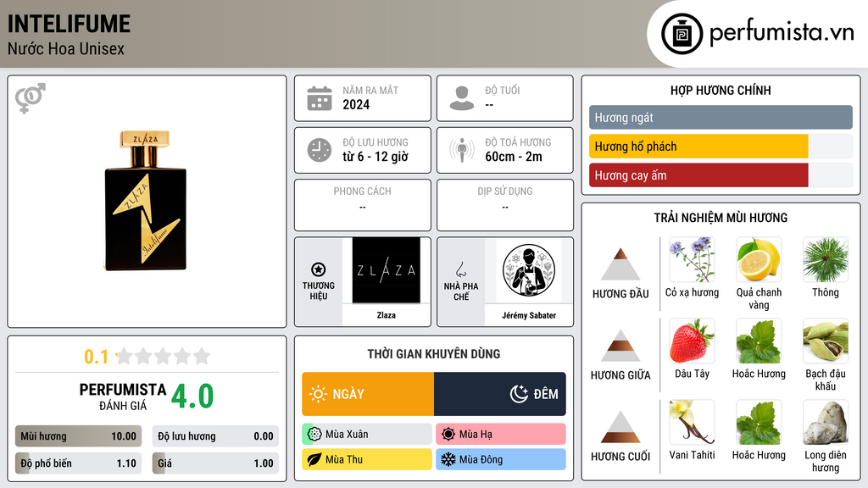This screenshot has height=488, width=868.
Task: Click the Hương cay ấm accord bar
Action: (x=721, y=175)
